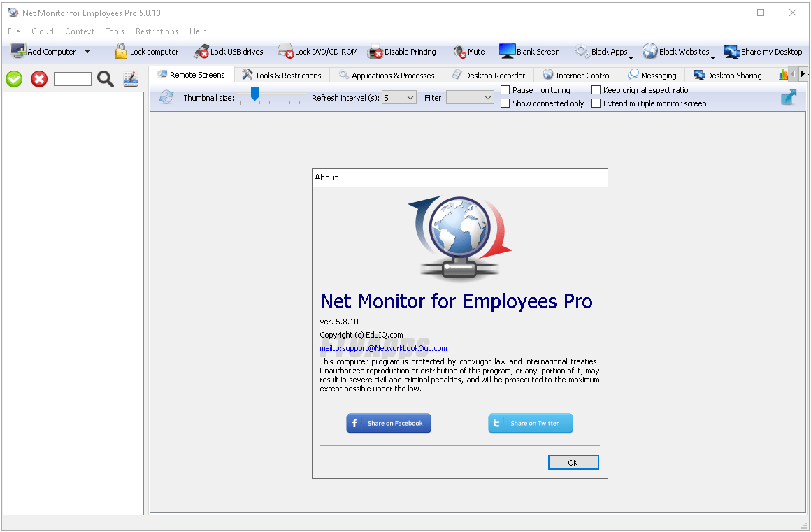Click the Mute speaker icon
The width and height of the screenshot is (811, 532).
(x=459, y=52)
